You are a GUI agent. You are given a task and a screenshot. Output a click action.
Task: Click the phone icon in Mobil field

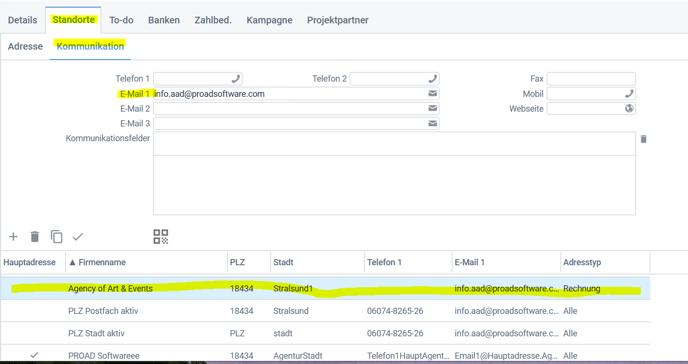pyautogui.click(x=629, y=93)
